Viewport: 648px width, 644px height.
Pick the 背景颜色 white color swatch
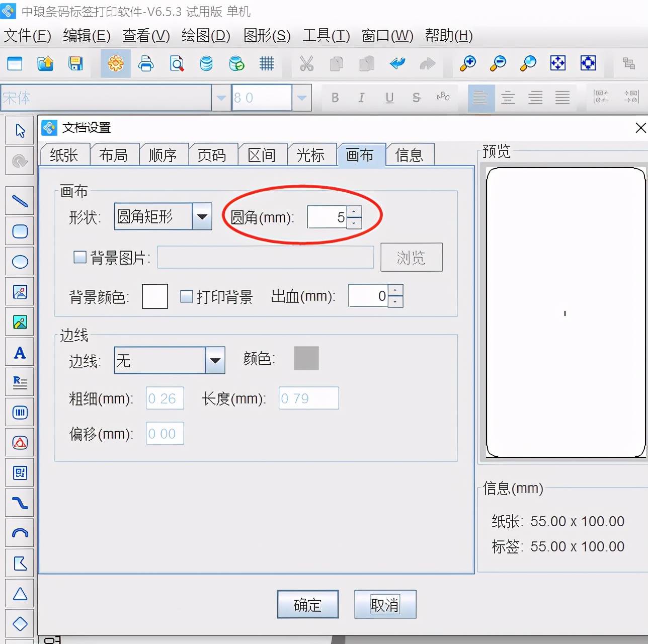point(155,296)
